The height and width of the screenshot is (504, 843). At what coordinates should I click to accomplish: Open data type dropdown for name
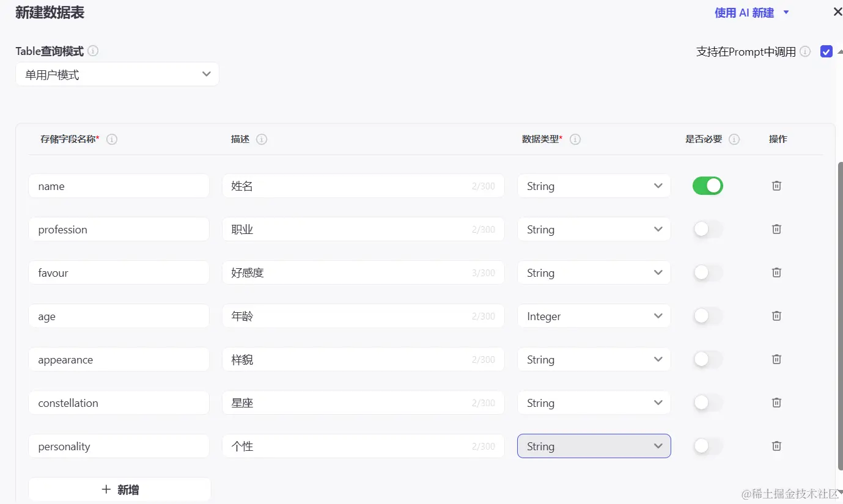coord(594,186)
